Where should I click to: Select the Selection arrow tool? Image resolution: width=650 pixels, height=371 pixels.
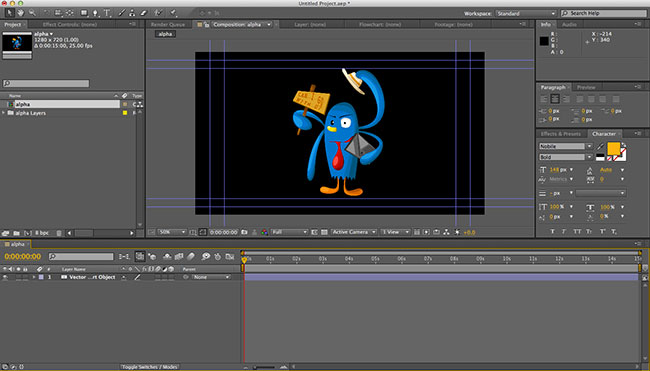coord(9,13)
